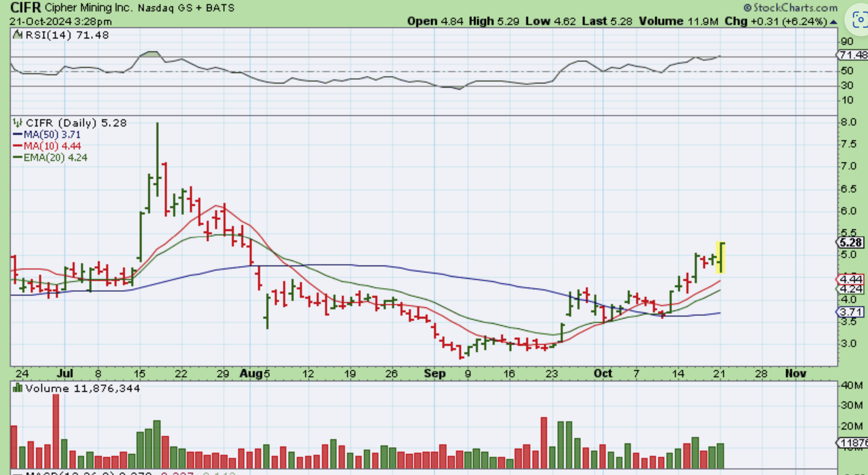Click the CIFR ticker symbol in header
The image size is (868, 475).
(25, 7)
